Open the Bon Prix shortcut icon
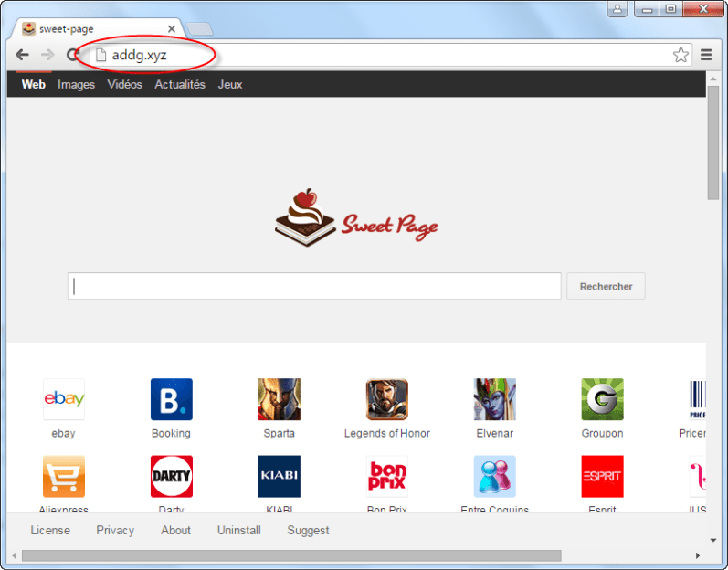Viewport: 728px width, 570px height. point(386,476)
